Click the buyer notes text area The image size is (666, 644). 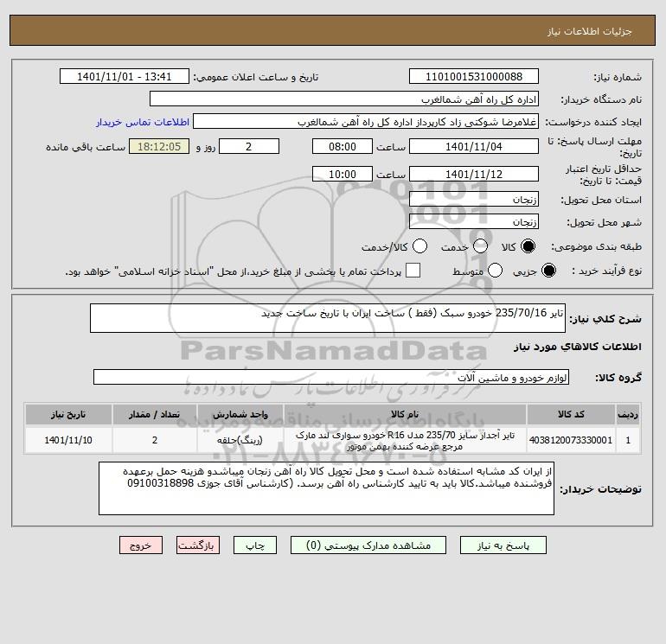coord(326,488)
